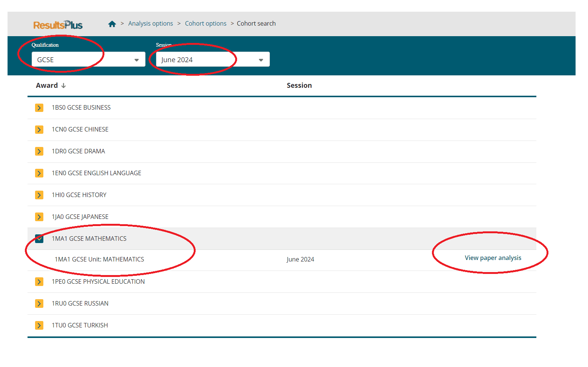Viewport: 588px width, 367px height.
Task: Expand the 1EN0 GCSE ENGLISH LANGUAGE row
Action: pyautogui.click(x=39, y=173)
